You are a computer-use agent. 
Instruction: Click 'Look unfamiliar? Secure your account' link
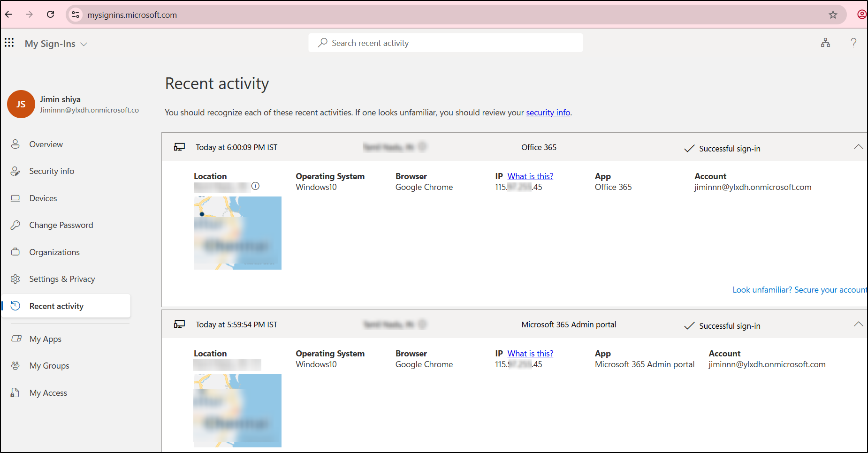coord(800,290)
